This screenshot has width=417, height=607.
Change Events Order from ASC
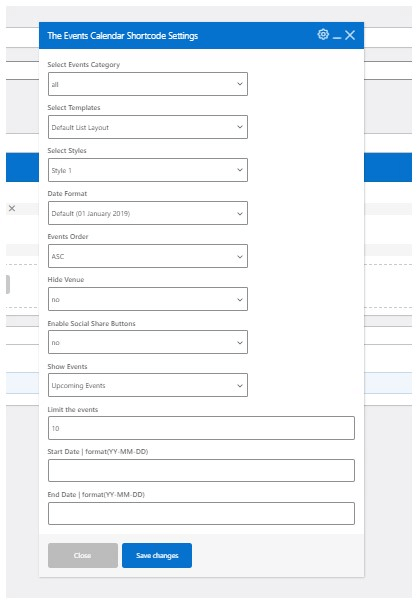coord(148,256)
